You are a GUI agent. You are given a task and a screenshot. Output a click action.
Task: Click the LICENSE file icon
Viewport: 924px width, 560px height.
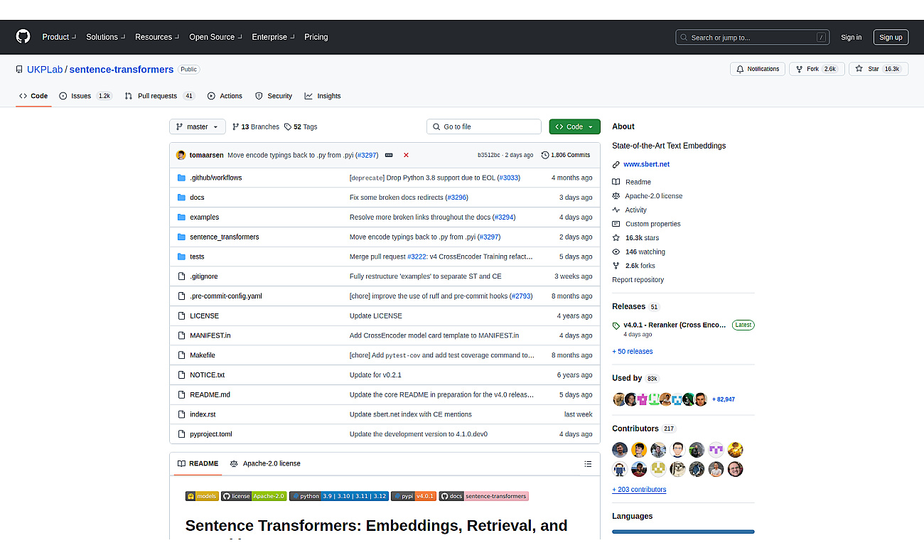(182, 316)
